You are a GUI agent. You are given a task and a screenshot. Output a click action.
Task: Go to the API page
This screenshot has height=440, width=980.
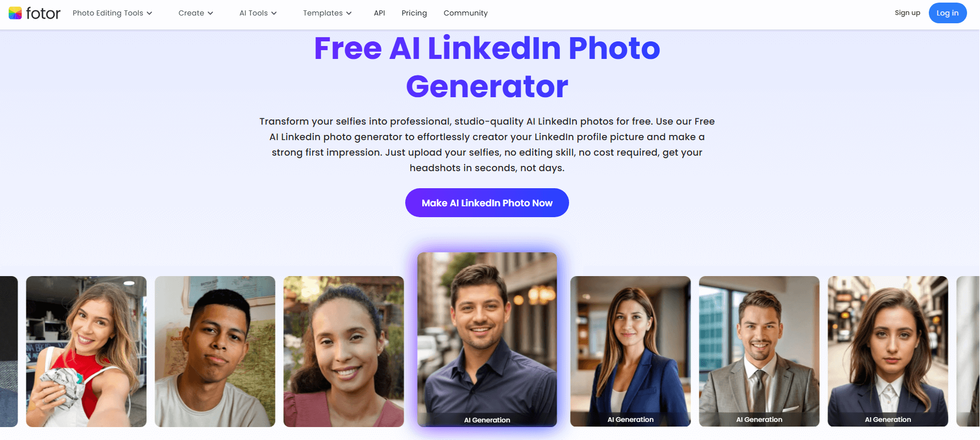[379, 13]
